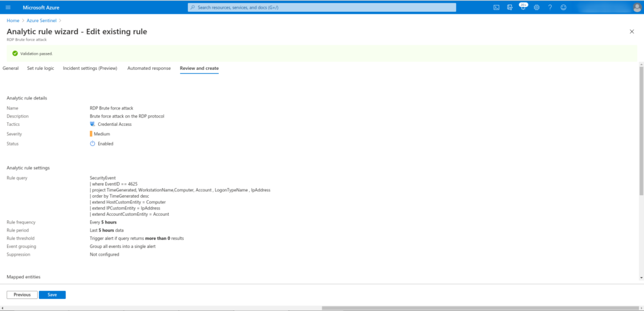The height and width of the screenshot is (311, 644).
Task: Click the Rule query label
Action: [17, 178]
